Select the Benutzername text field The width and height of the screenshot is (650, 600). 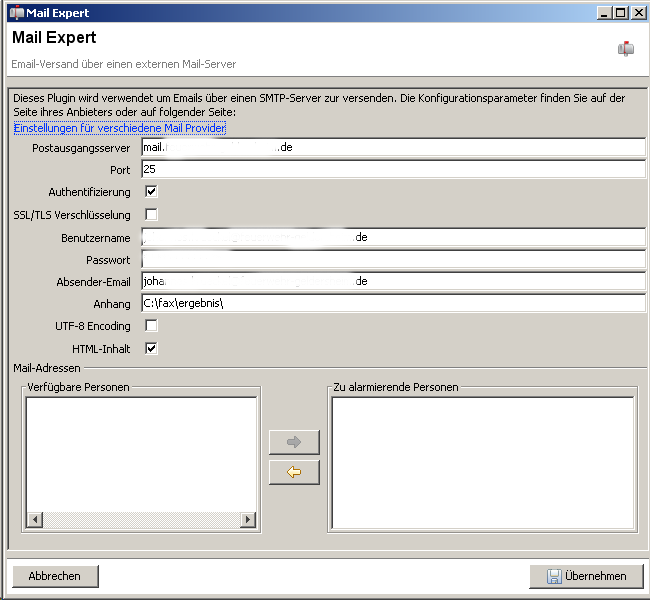coord(393,237)
